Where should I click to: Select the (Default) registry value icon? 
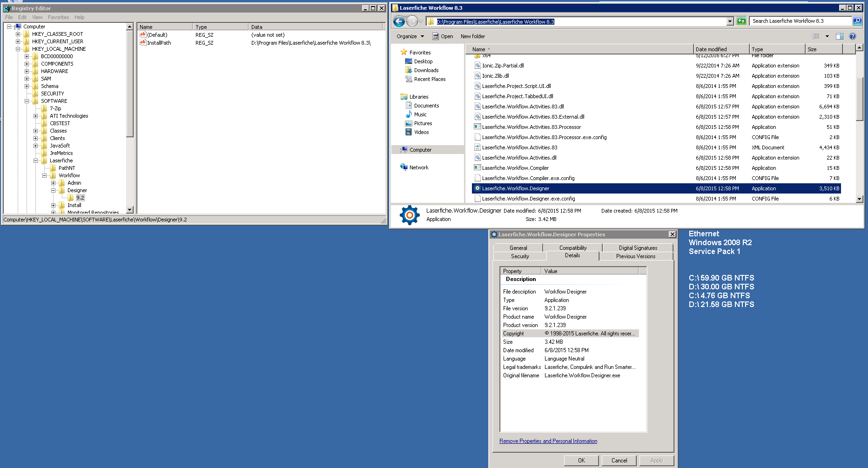[x=143, y=35]
